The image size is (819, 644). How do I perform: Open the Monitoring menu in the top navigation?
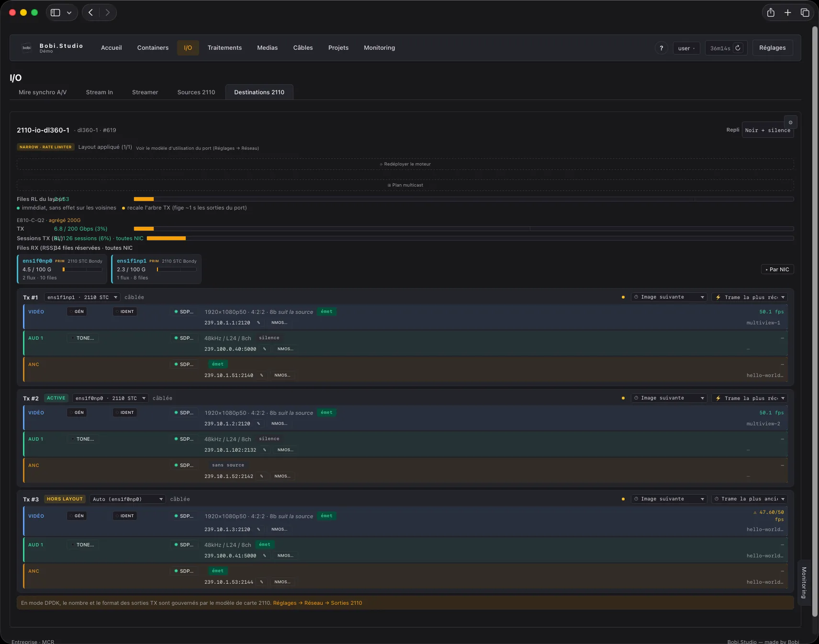(x=379, y=48)
